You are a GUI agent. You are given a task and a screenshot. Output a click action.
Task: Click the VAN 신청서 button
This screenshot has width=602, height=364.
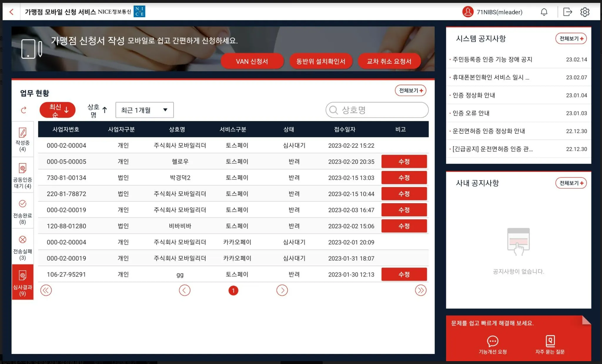click(252, 61)
